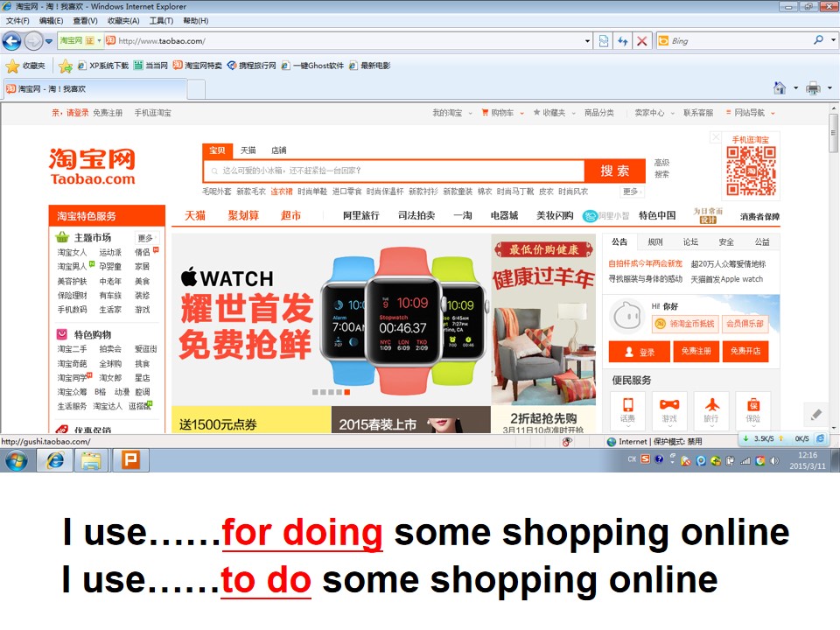Click the Refresh page icon
Screen dimensions: 840x630
(622, 41)
